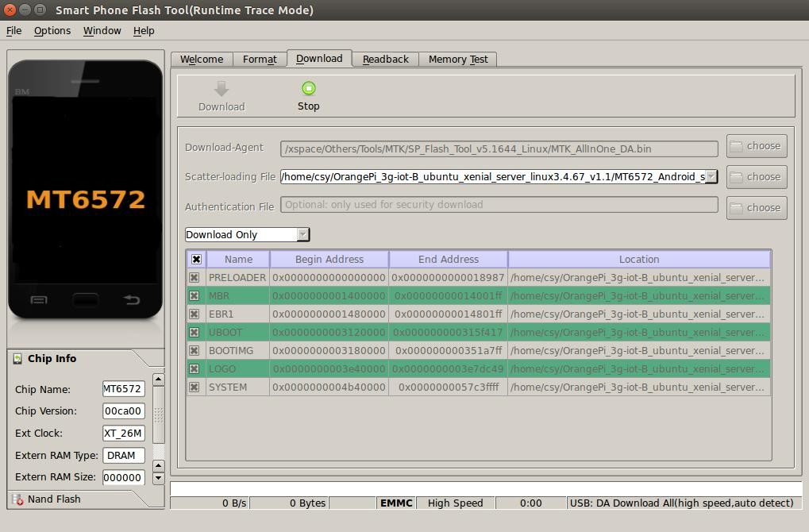The height and width of the screenshot is (532, 809).
Task: Click Chip Info scrollbar bottom down arrow
Action: coord(159,478)
